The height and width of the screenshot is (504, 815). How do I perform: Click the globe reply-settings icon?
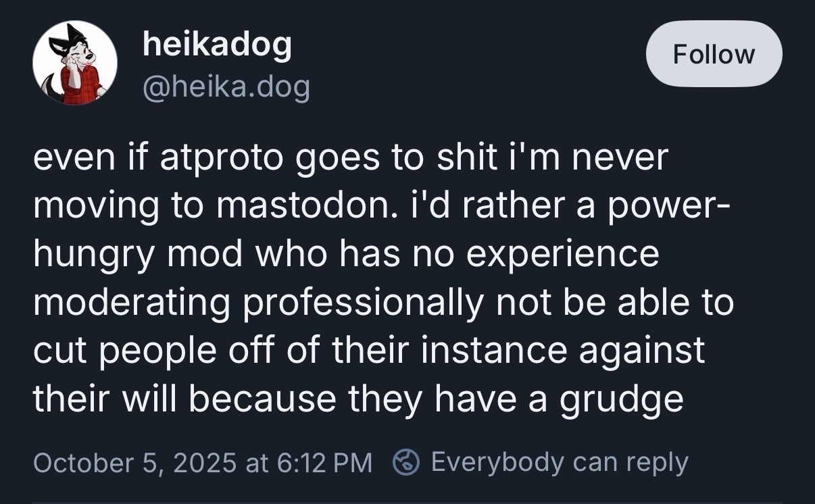pos(407,463)
